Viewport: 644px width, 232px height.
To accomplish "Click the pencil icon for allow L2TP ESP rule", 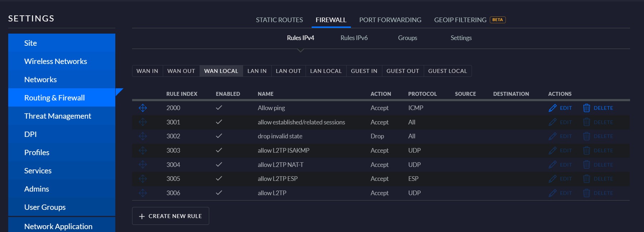I will [x=552, y=179].
